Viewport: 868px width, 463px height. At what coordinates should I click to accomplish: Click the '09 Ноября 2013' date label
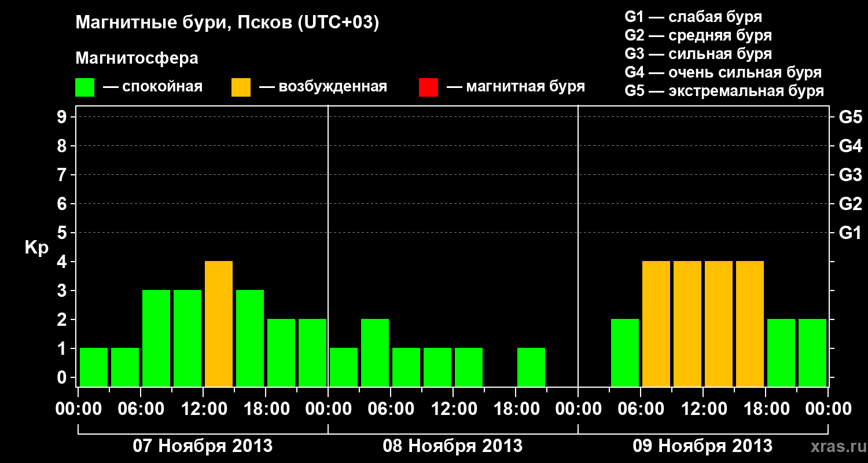(703, 446)
